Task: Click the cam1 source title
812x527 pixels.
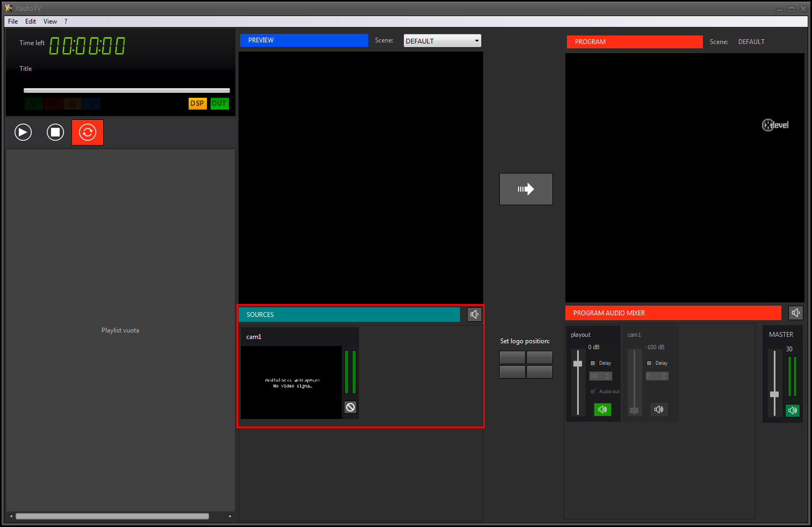Action: coord(254,337)
